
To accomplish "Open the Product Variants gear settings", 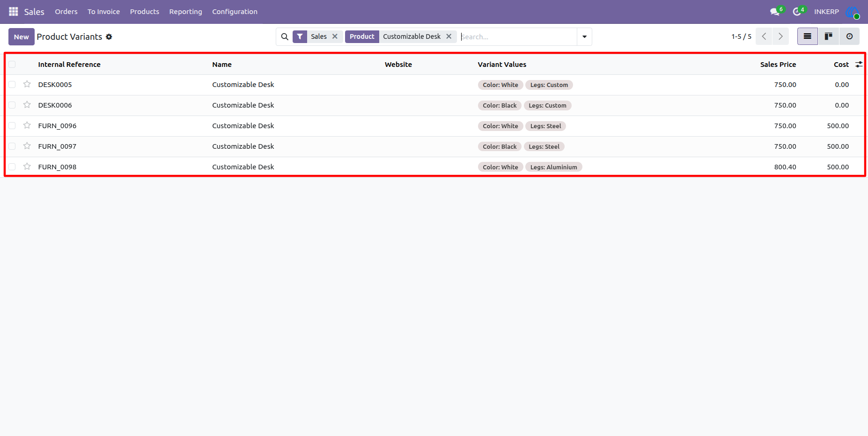I will pyautogui.click(x=109, y=37).
